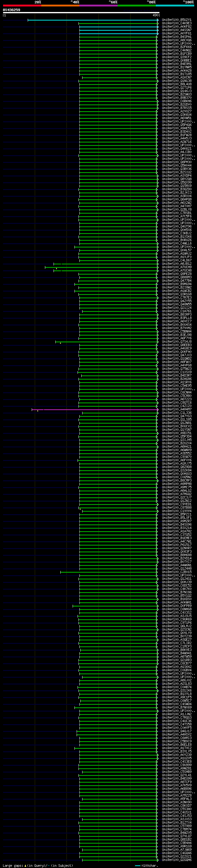Select hit label UniRef100_Q1N138

176,81
